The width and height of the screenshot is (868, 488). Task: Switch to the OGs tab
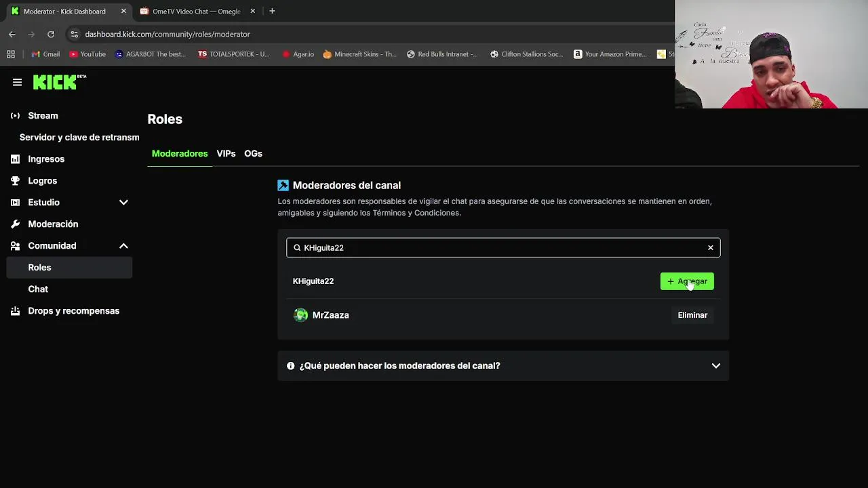tap(253, 154)
